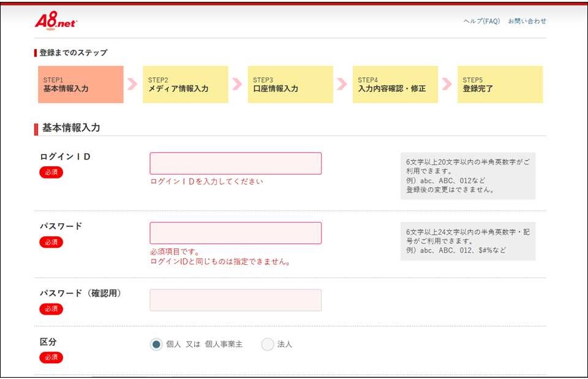Focus the パスワード（確認用） input field
The height and width of the screenshot is (379, 588).
tap(235, 300)
